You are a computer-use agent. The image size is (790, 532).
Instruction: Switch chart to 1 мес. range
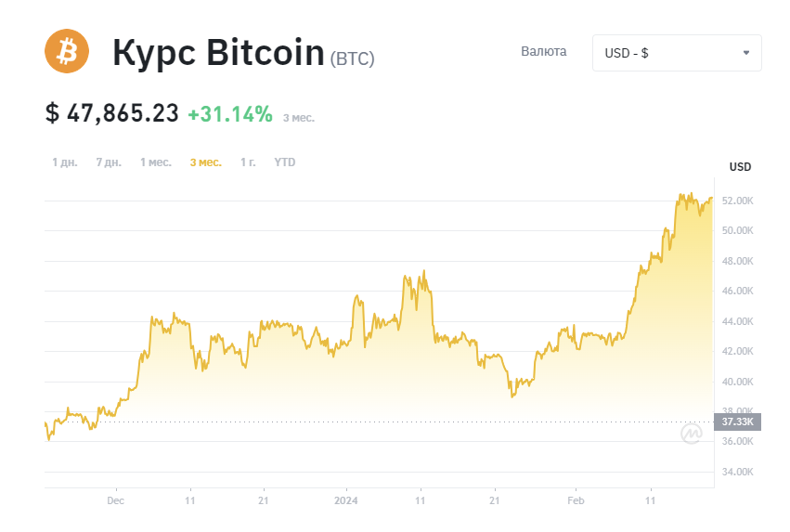click(x=156, y=162)
